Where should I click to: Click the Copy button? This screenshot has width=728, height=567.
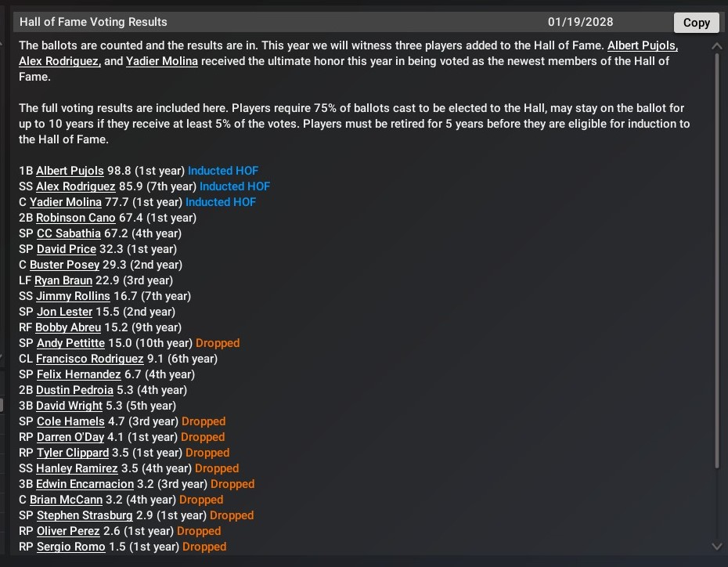(x=696, y=23)
